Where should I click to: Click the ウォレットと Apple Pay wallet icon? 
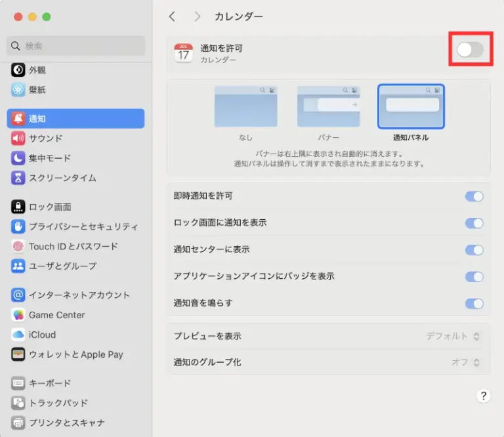click(x=18, y=354)
